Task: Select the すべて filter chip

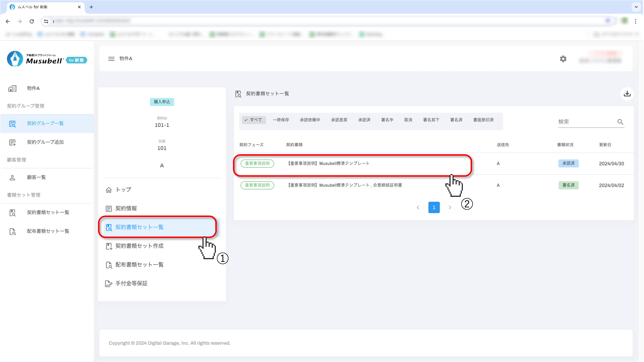Action: click(254, 120)
